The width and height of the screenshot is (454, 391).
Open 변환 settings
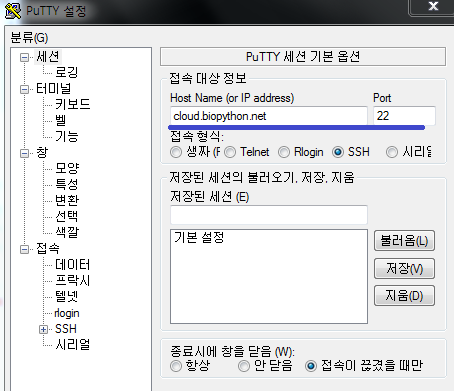67,200
